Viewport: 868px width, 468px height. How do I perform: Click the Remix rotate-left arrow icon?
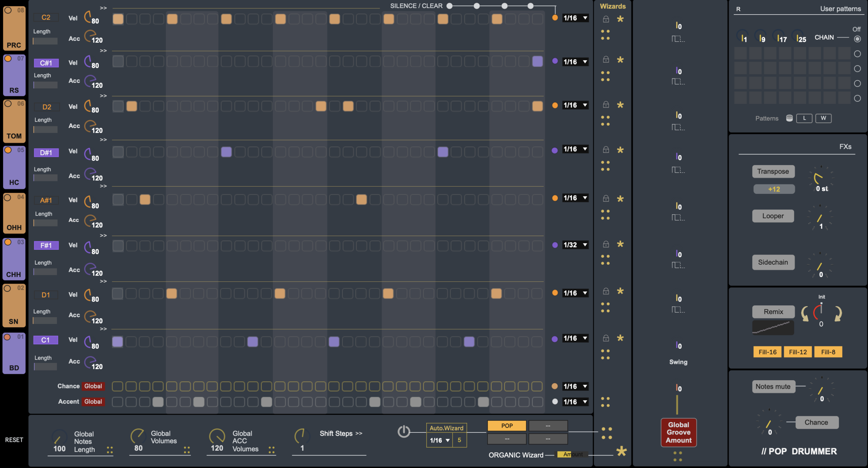pos(805,313)
